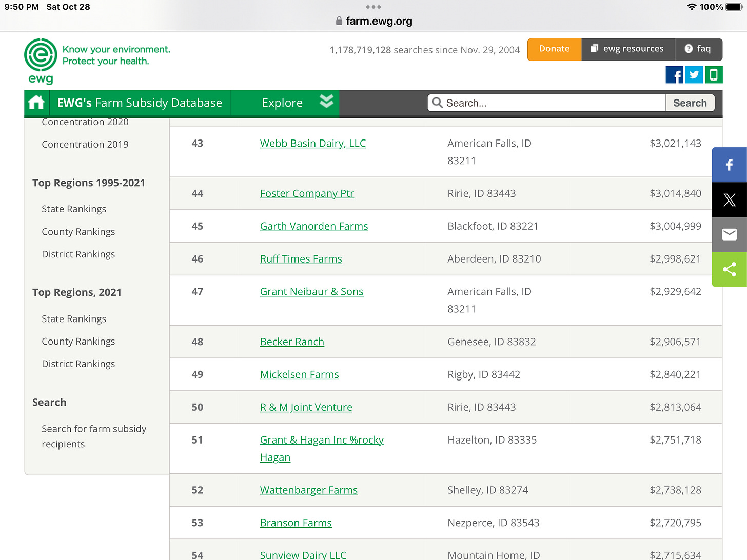Click the EWG logo

[x=41, y=61]
